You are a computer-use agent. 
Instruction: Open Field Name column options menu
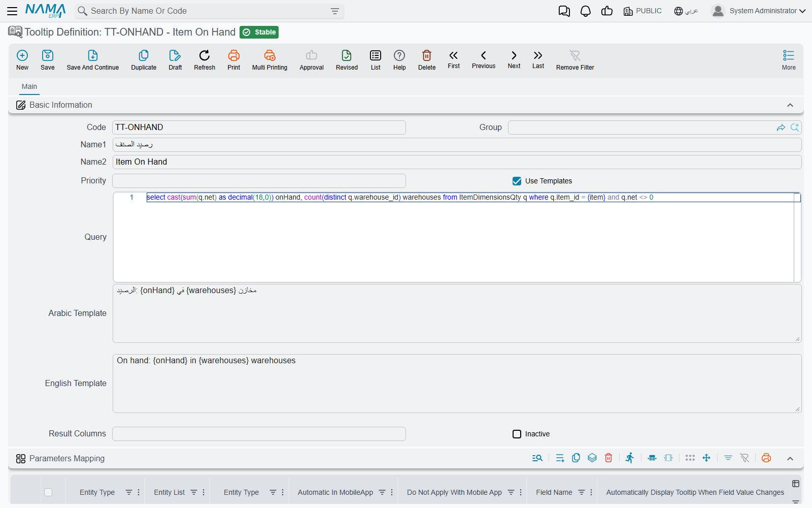tap(591, 492)
